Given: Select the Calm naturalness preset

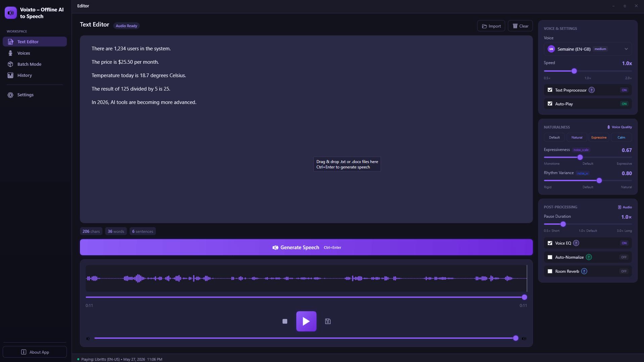Looking at the screenshot, I should [x=621, y=137].
